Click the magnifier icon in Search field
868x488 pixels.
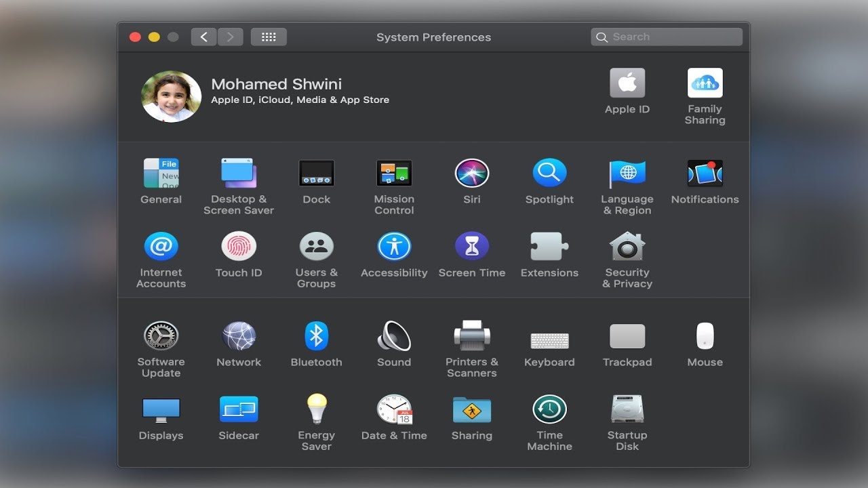(x=601, y=37)
